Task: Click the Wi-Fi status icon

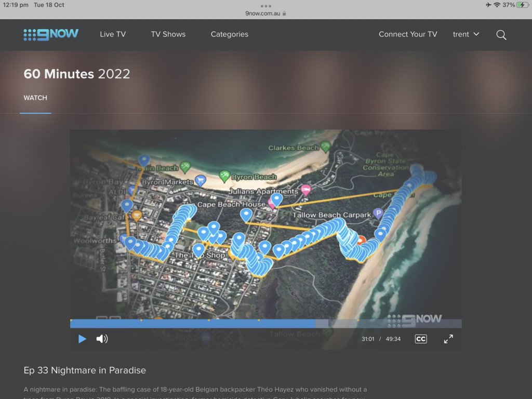Action: (x=497, y=5)
